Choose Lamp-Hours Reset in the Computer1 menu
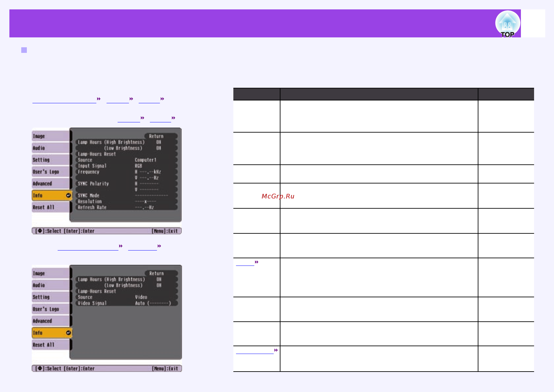The image size is (554, 392). (127, 154)
